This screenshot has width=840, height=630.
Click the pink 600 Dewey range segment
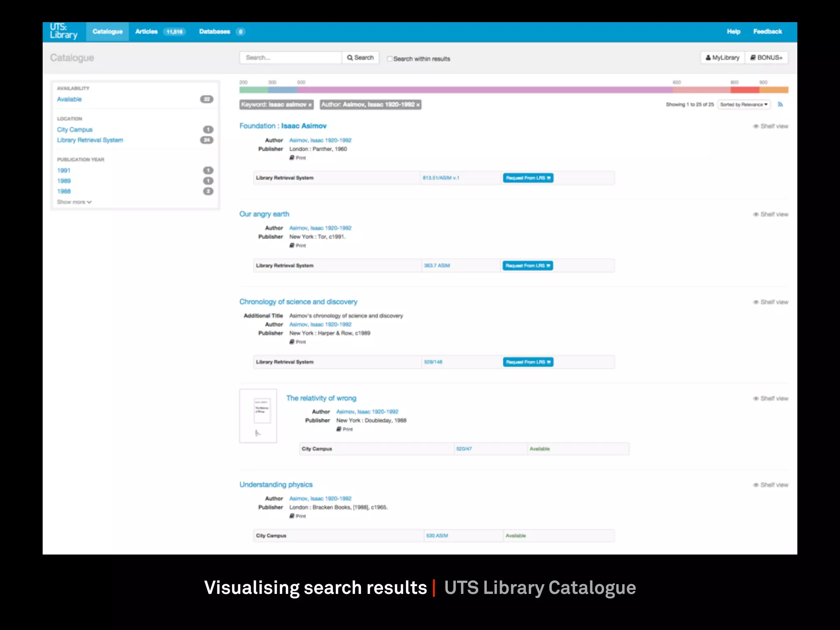(701, 90)
